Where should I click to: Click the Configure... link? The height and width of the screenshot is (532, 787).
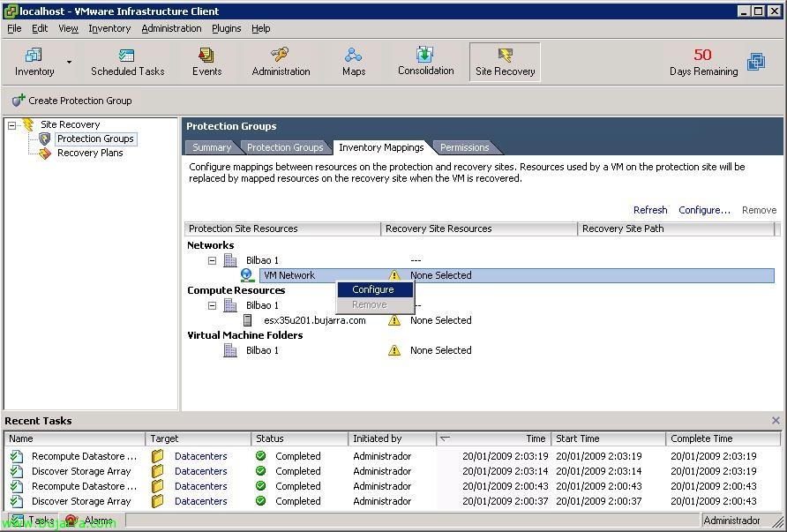704,210
